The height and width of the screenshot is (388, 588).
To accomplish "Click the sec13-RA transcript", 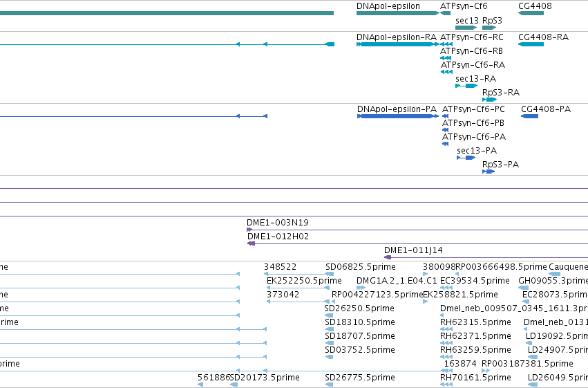I will click(466, 86).
